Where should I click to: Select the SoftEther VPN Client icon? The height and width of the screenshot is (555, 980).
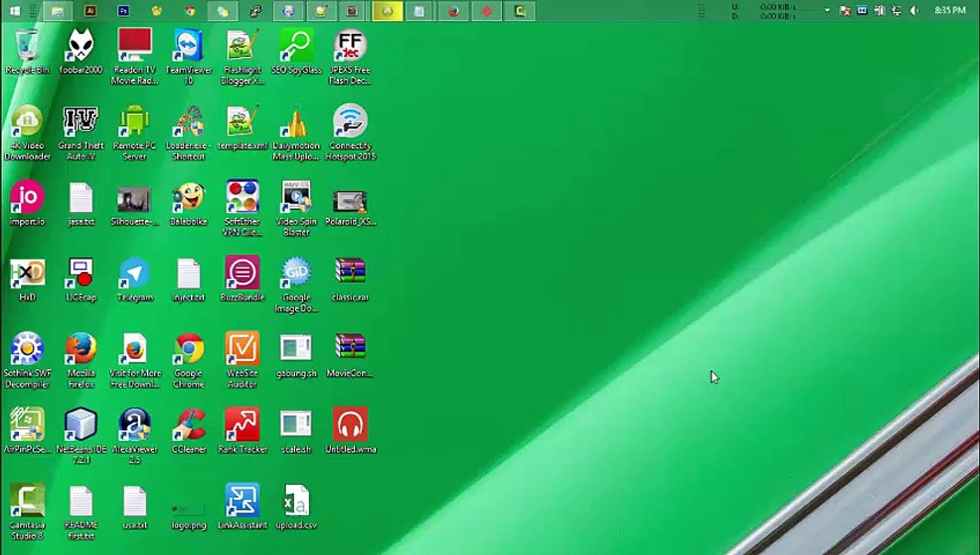click(x=243, y=209)
